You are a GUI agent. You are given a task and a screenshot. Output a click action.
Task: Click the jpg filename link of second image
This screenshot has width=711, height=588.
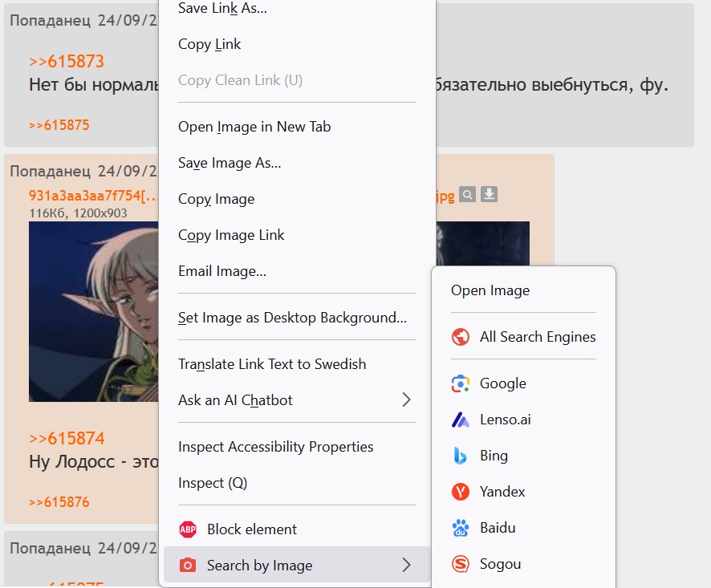tap(445, 196)
